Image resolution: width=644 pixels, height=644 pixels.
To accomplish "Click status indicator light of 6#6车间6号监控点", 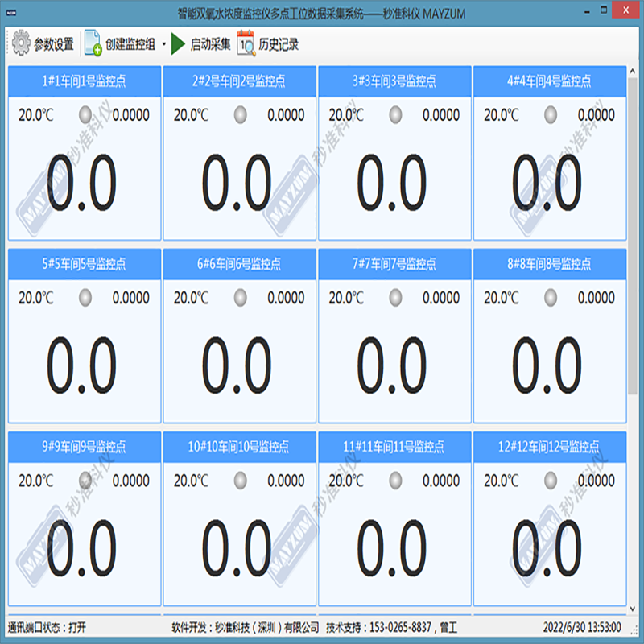I will pos(240,298).
